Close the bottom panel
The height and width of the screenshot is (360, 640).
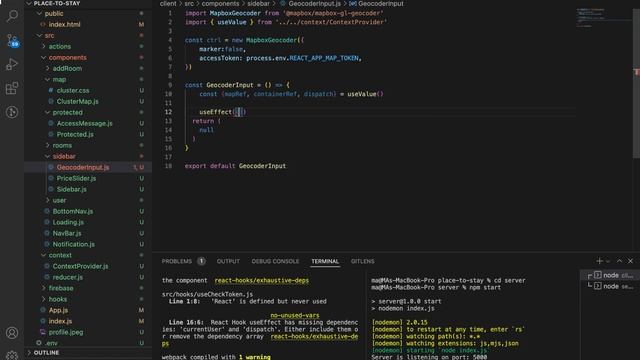tap(630, 261)
